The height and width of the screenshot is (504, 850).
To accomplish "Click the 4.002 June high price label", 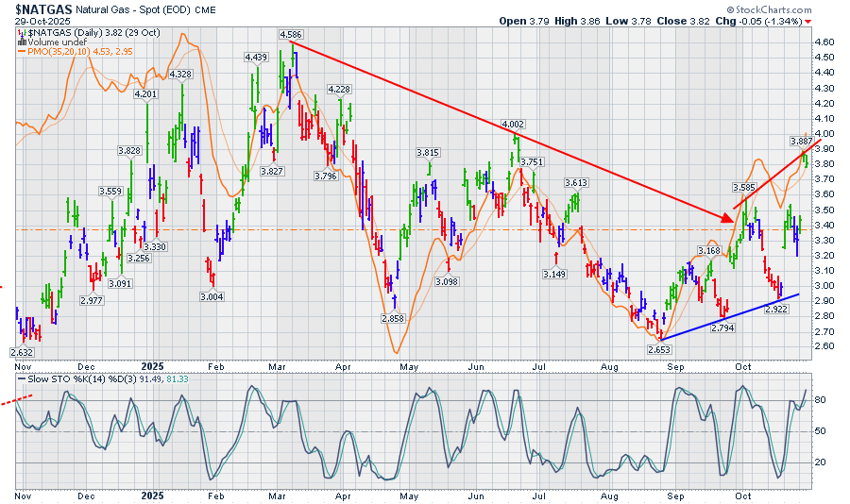I will coord(513,125).
